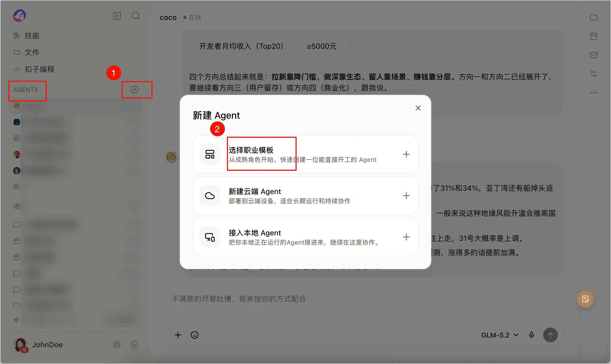Open the calendar icon in right sidebar
Screen dimensions: 611x364
pos(593,36)
